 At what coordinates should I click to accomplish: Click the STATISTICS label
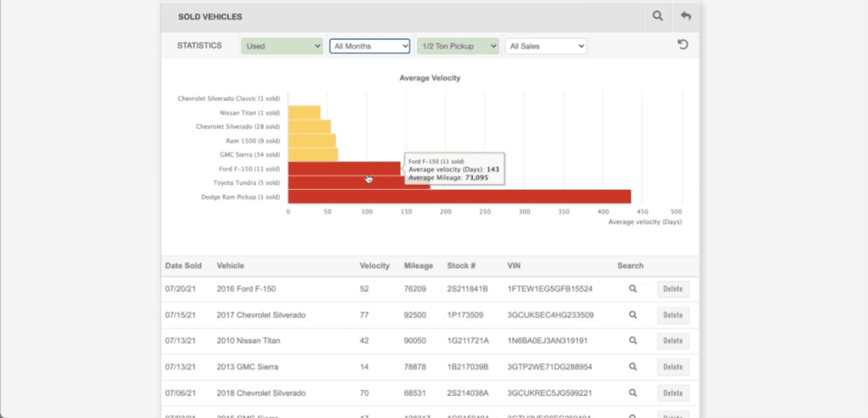click(199, 46)
